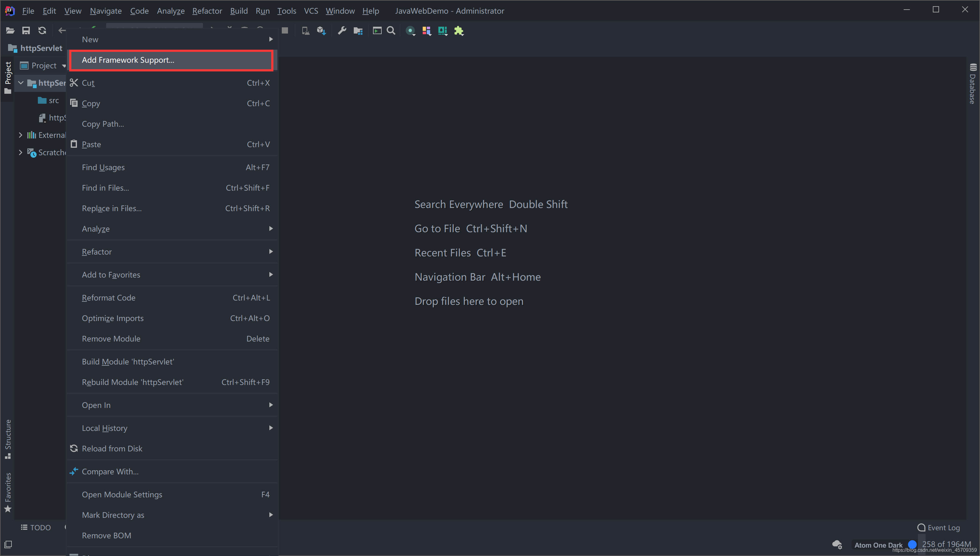Click the Search Everywhere magnifier icon
980x556 pixels.
point(391,30)
